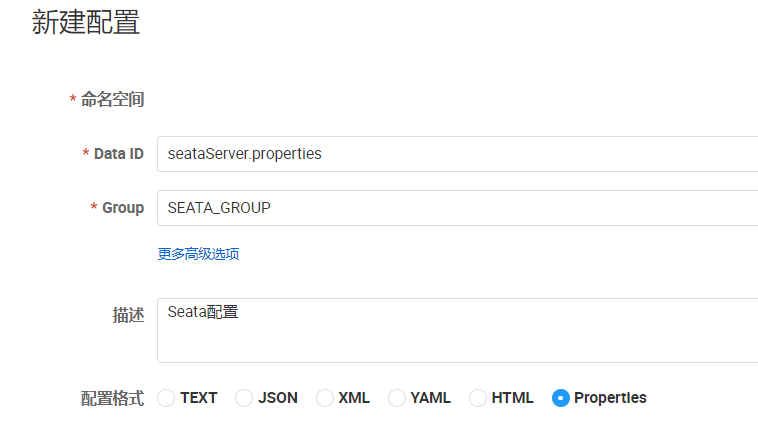This screenshot has height=429, width=758.
Task: Click the red asterisk beside 命名空间
Action: [x=73, y=100]
